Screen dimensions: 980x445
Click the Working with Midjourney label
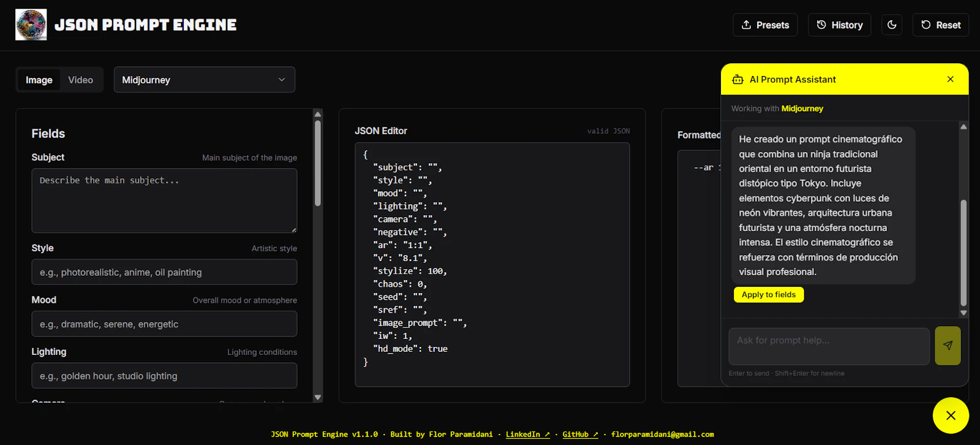[x=777, y=108]
